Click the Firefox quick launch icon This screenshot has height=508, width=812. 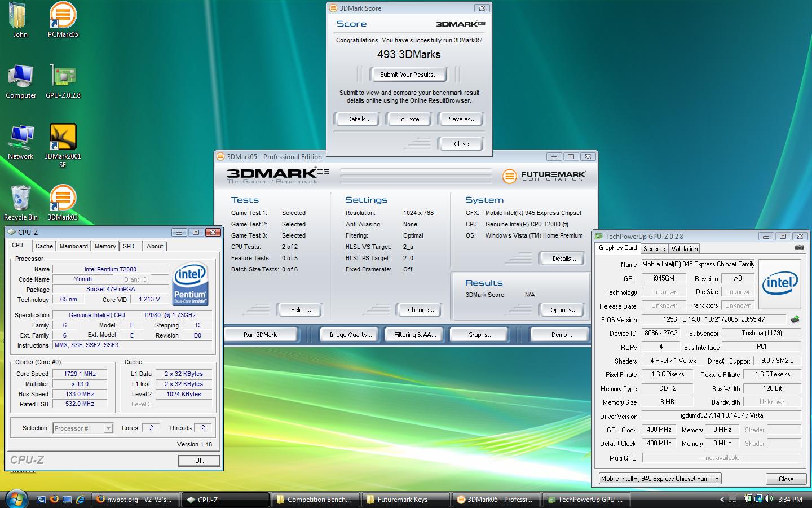54,500
